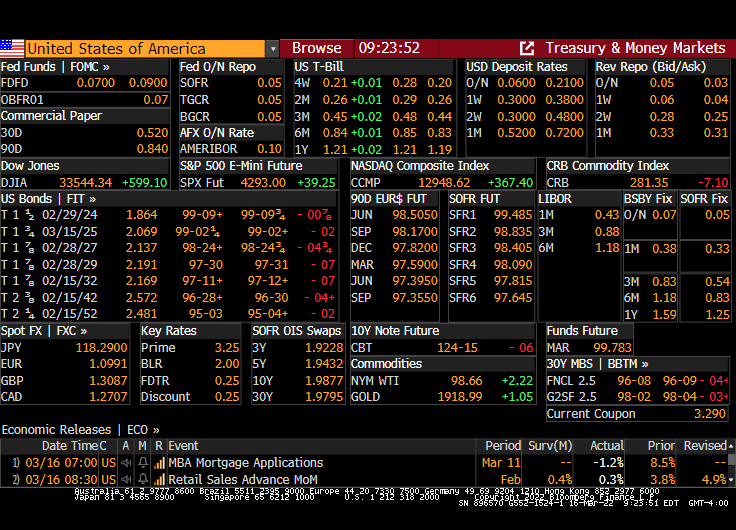Select the 10Y SOFR OIS swap row
Image resolution: width=736 pixels, height=530 pixels.
point(298,381)
